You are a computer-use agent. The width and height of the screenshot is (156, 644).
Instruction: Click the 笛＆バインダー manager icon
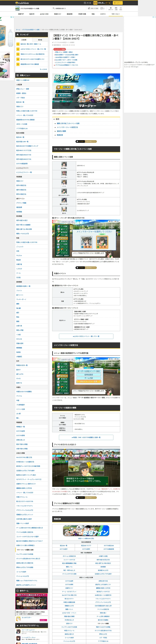(64, 200)
